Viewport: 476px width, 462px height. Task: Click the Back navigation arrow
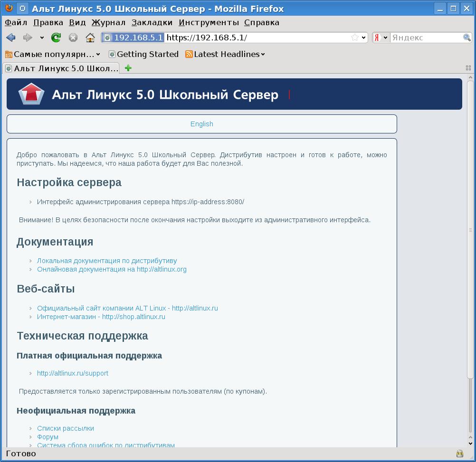(11, 38)
